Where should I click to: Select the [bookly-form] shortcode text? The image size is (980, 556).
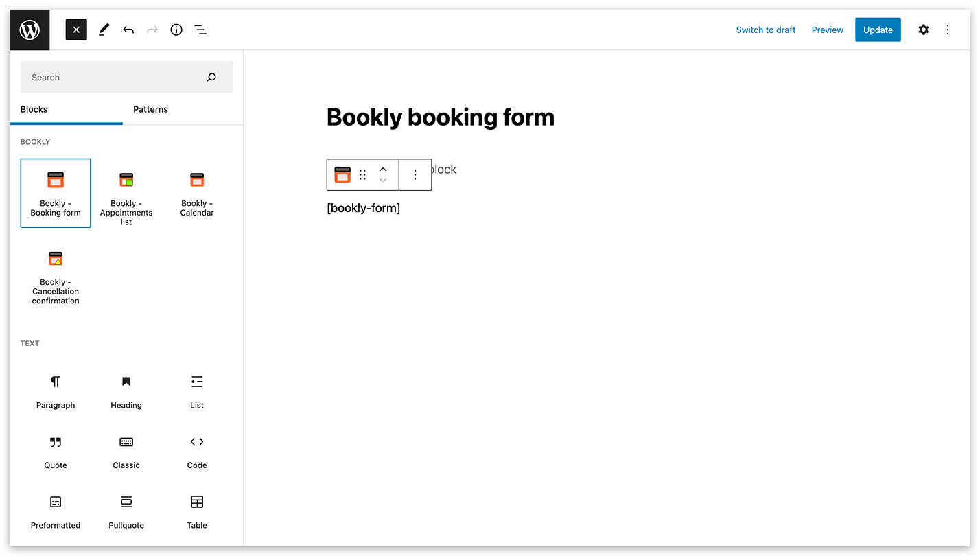(364, 208)
